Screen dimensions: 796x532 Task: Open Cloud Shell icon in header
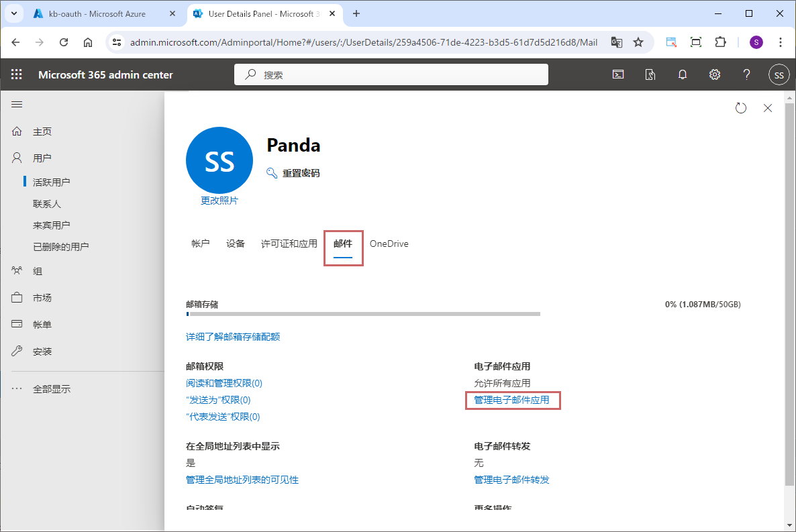click(618, 74)
